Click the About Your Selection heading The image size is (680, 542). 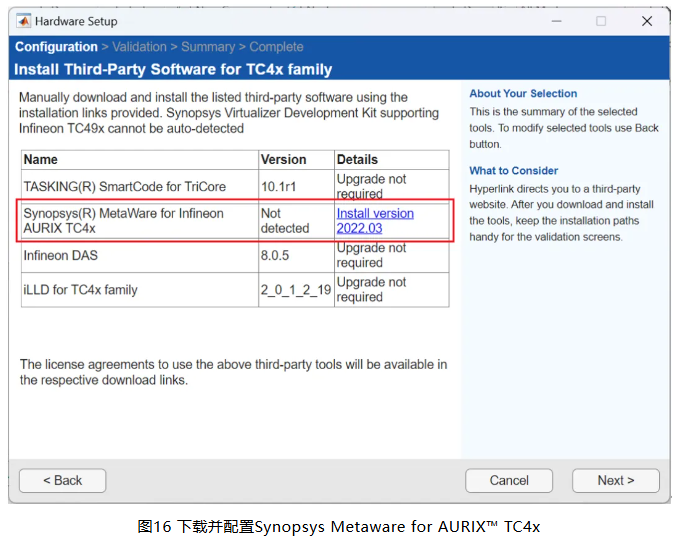click(x=523, y=94)
